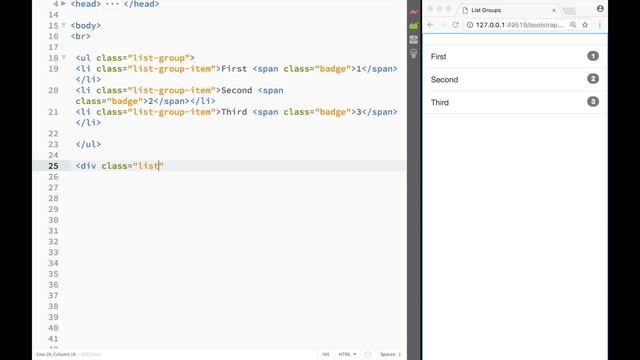Toggle INS insert mode in status bar

click(x=325, y=354)
